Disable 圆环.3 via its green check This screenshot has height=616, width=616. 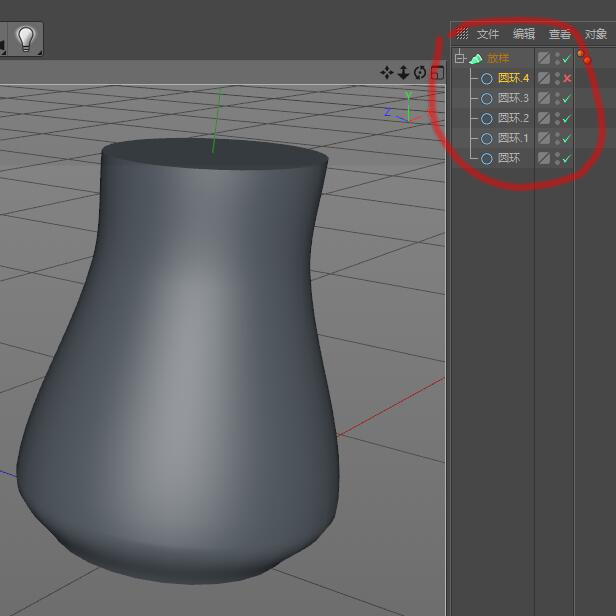pos(566,99)
